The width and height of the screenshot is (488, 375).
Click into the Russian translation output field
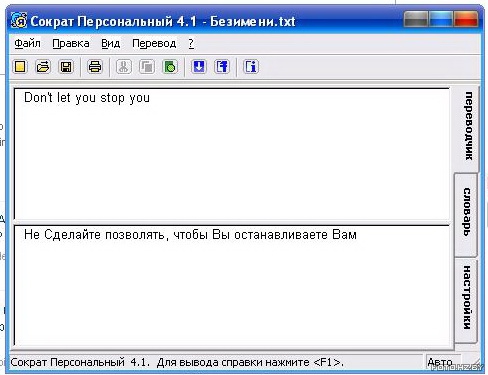click(232, 285)
